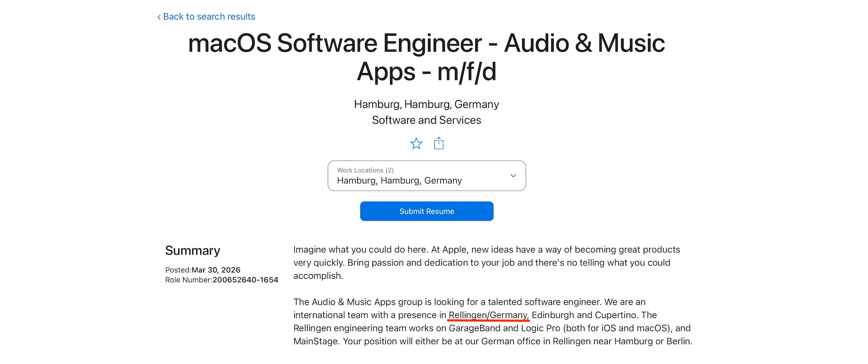Image resolution: width=868 pixels, height=364 pixels.
Task: Click the Work Locations (2) label
Action: click(365, 170)
